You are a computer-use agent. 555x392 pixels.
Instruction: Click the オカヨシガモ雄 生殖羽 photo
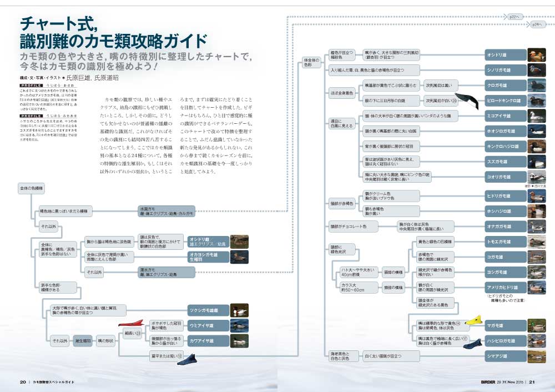239,257
